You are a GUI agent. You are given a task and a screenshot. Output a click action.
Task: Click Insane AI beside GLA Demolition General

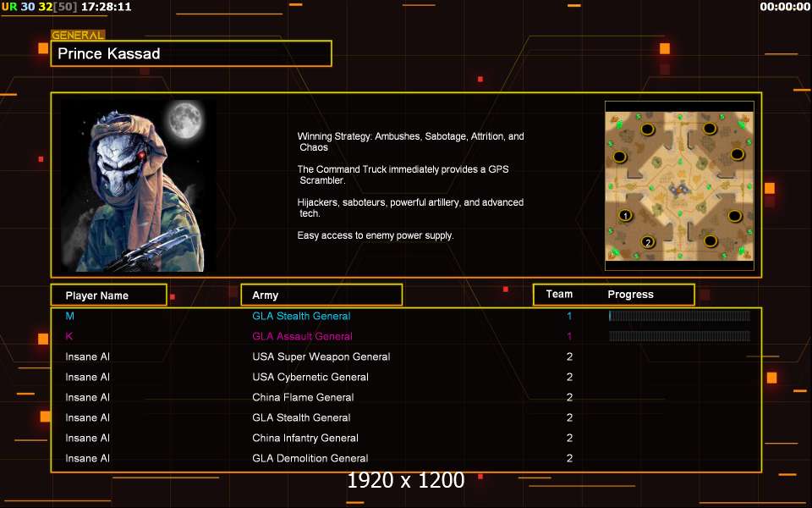tap(87, 458)
